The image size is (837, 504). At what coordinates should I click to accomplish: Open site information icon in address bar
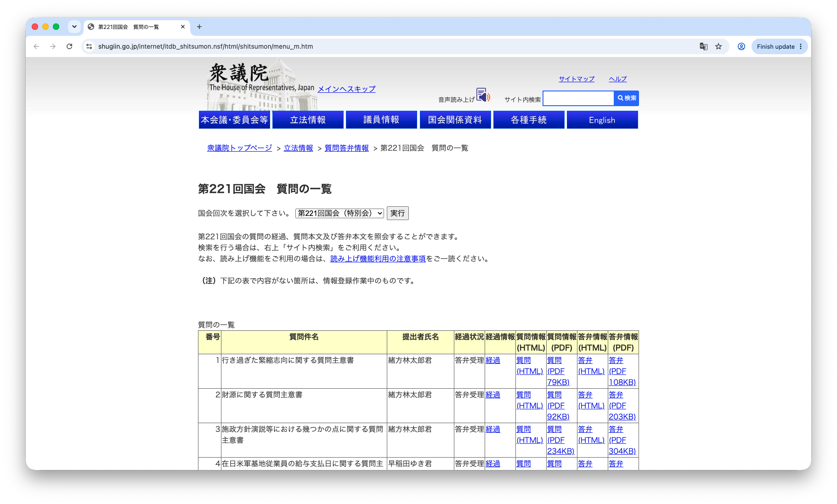pos(90,46)
